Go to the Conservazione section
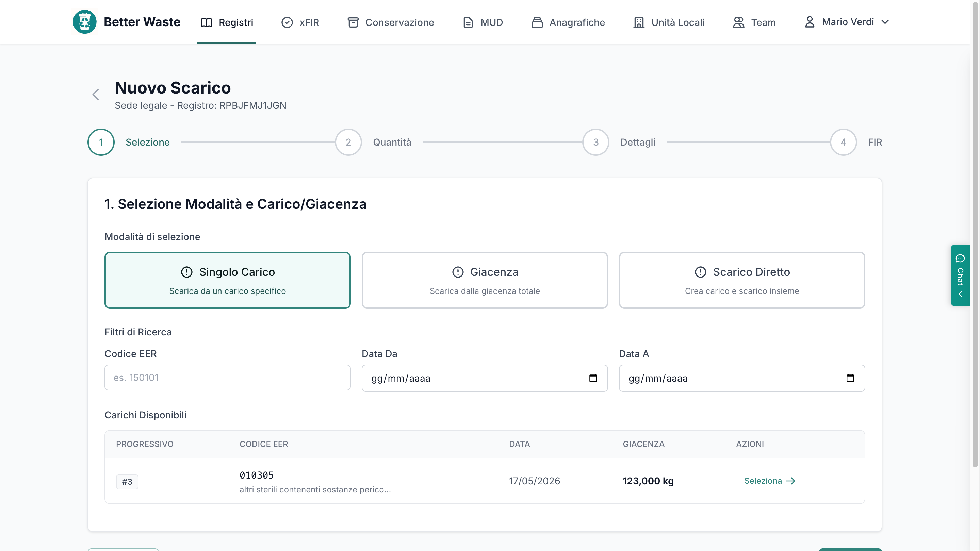 tap(391, 22)
